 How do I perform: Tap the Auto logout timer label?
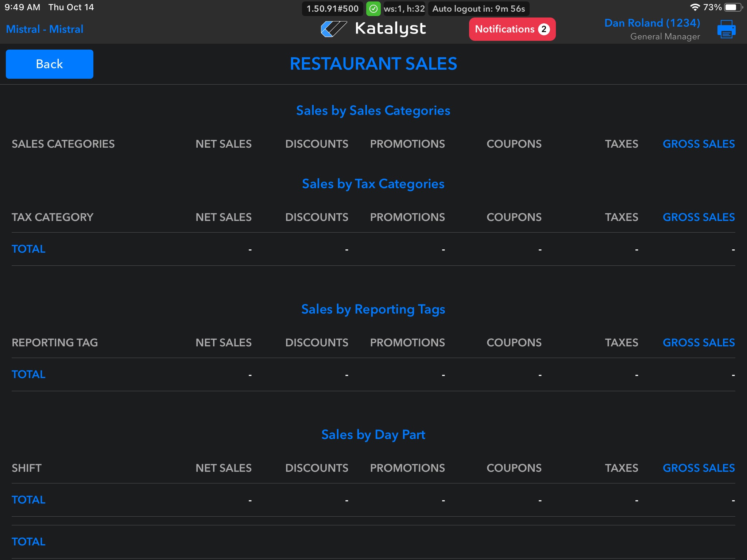(x=478, y=9)
